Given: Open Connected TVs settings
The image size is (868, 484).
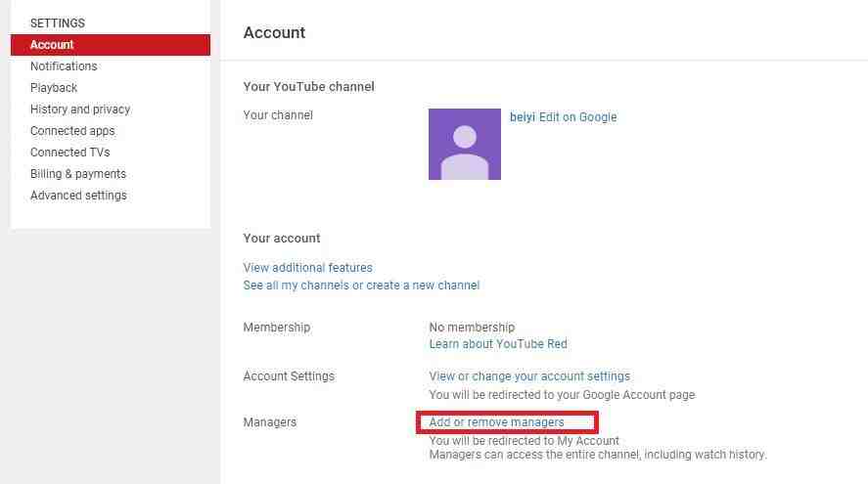Looking at the screenshot, I should pos(69,153).
